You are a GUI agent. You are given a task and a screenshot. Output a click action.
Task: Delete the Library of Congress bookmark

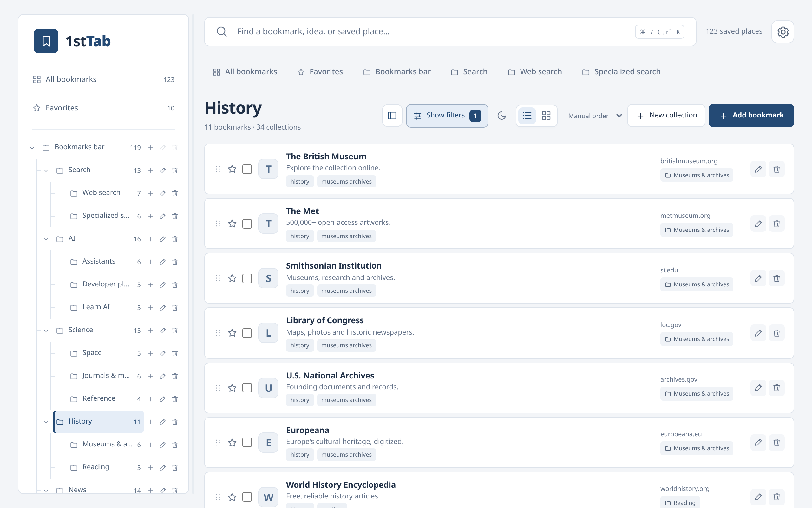tap(776, 333)
